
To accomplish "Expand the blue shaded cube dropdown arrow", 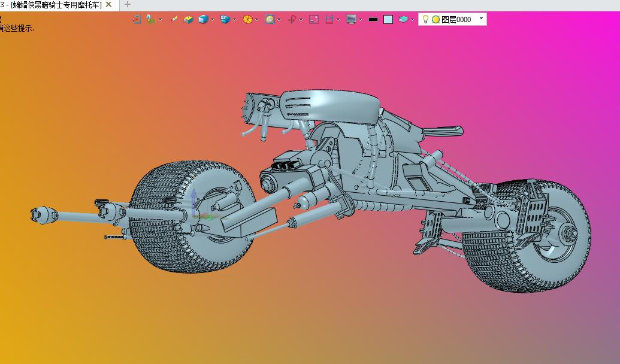I will click(x=212, y=19).
